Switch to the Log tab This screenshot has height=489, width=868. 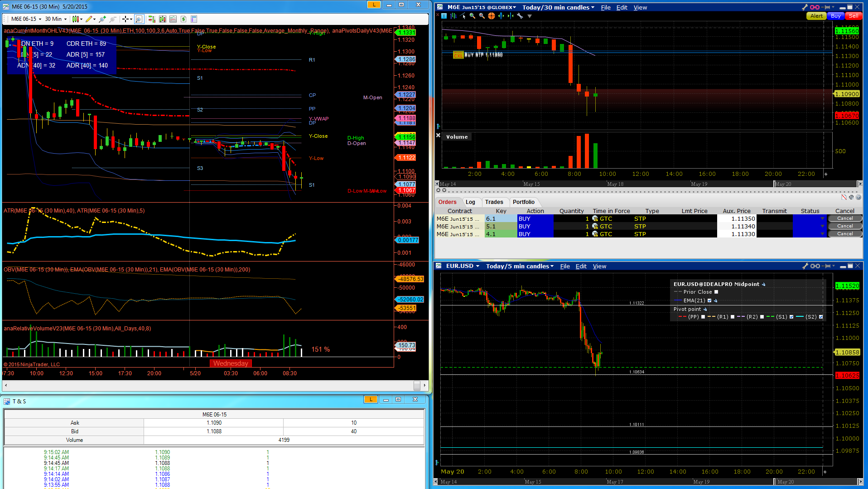pos(470,202)
